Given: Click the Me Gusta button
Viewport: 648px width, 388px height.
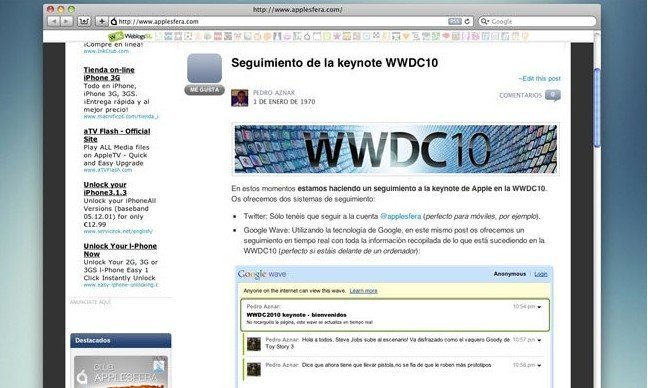Looking at the screenshot, I should coord(204,90).
